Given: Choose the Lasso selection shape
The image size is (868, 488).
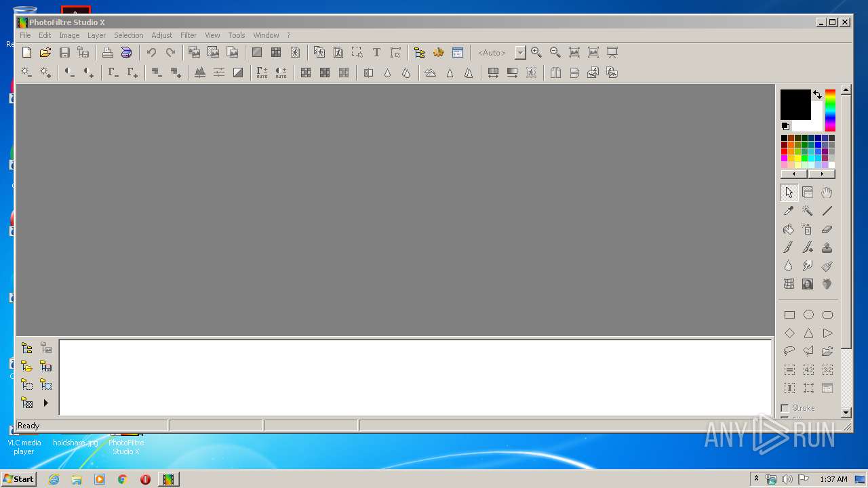Looking at the screenshot, I should 789,351.
